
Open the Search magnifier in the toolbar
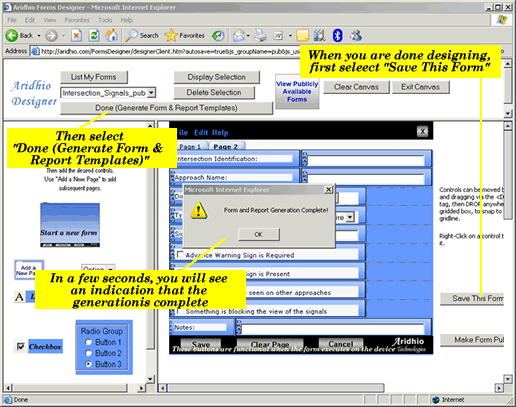[x=131, y=35]
